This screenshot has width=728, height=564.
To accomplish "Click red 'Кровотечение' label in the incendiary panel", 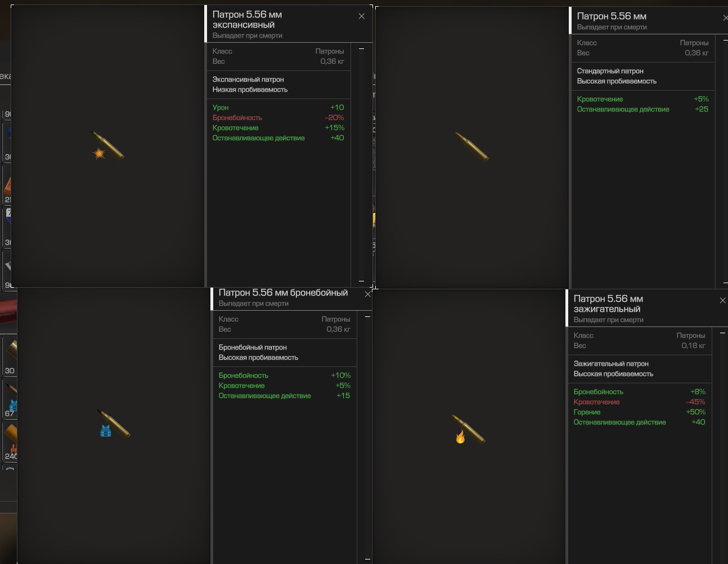I will [596, 402].
